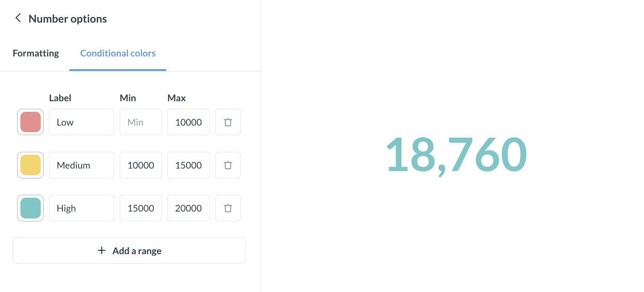This screenshot has width=644, height=292.
Task: Delete the Low range row
Action: point(228,122)
